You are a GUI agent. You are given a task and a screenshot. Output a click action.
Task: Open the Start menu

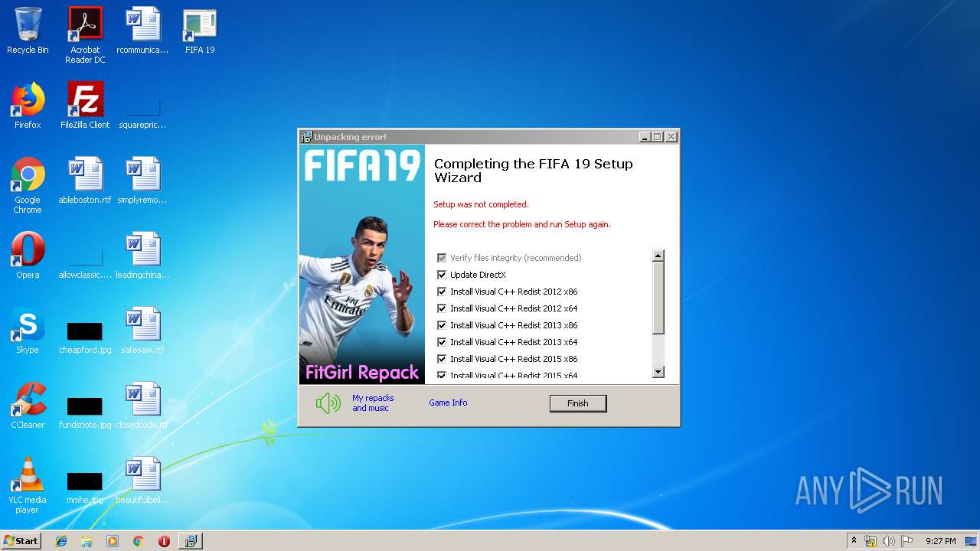click(21, 541)
